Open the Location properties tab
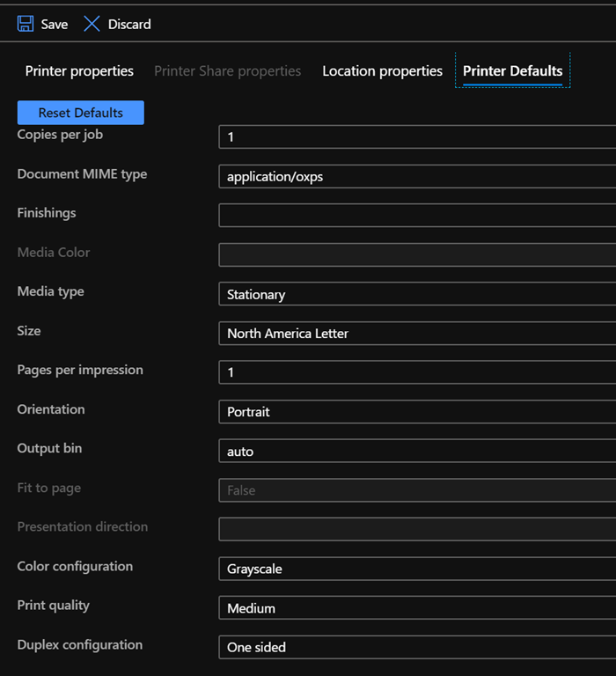 tap(382, 71)
